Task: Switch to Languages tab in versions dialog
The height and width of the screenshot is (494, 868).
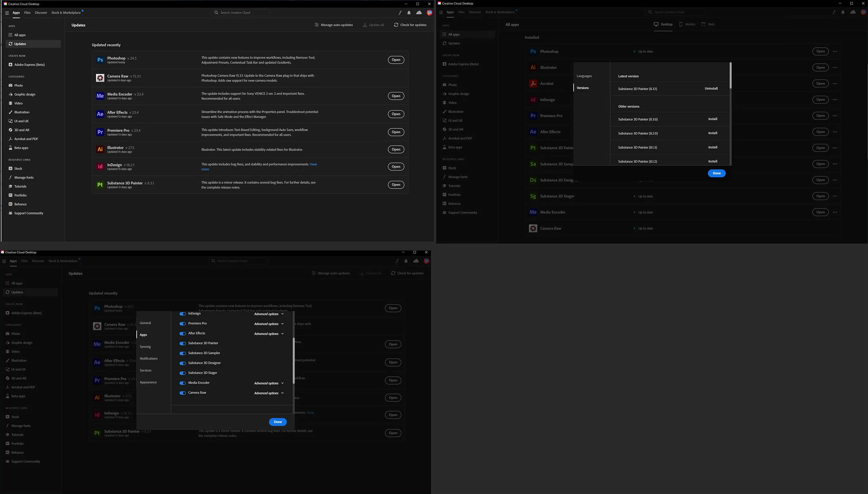Action: pyautogui.click(x=584, y=76)
